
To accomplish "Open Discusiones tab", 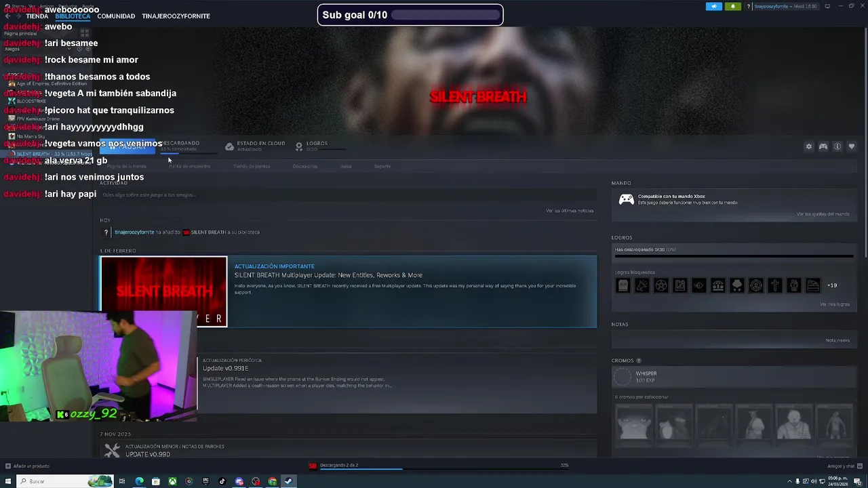I will 305,166.
